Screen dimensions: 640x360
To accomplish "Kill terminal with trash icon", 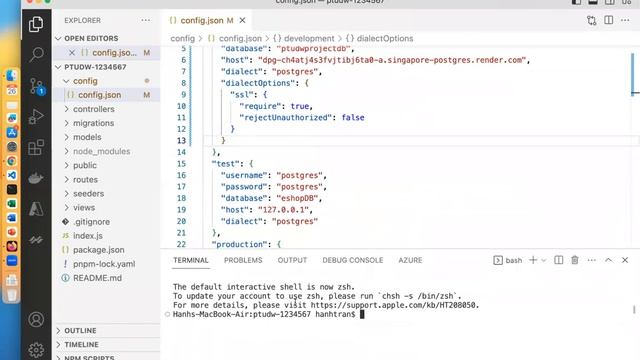I will coord(575,260).
